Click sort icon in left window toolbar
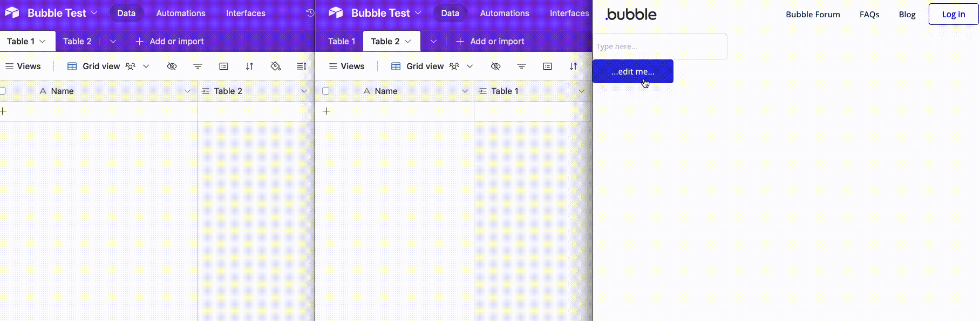The width and height of the screenshot is (980, 321). tap(249, 66)
